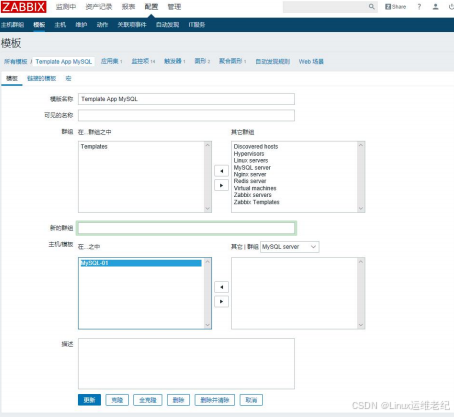Select Nginx server in other groups
Screen dimensions: 454x417
point(250,174)
